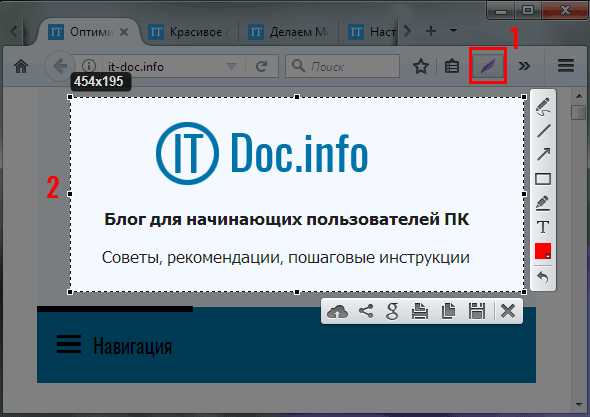Select the Text tool
590x417 pixels.
click(x=543, y=227)
